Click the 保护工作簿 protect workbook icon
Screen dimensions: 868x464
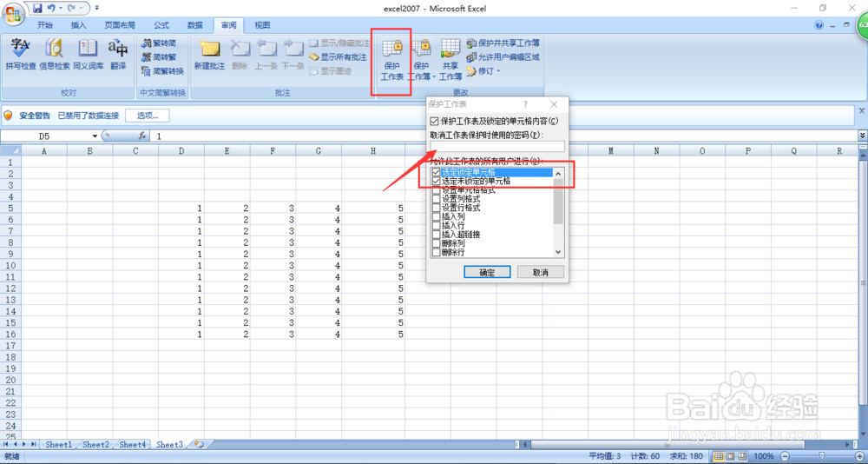[423, 49]
